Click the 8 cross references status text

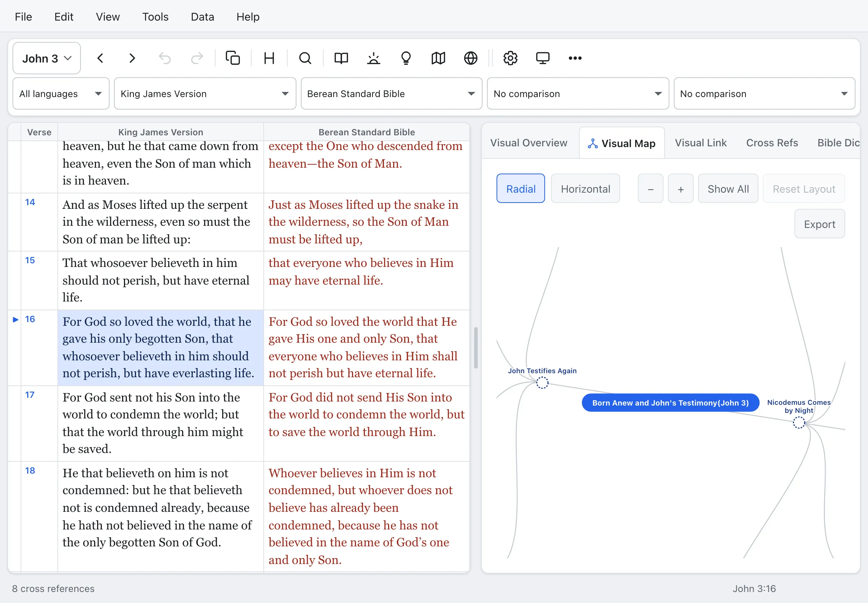point(53,589)
